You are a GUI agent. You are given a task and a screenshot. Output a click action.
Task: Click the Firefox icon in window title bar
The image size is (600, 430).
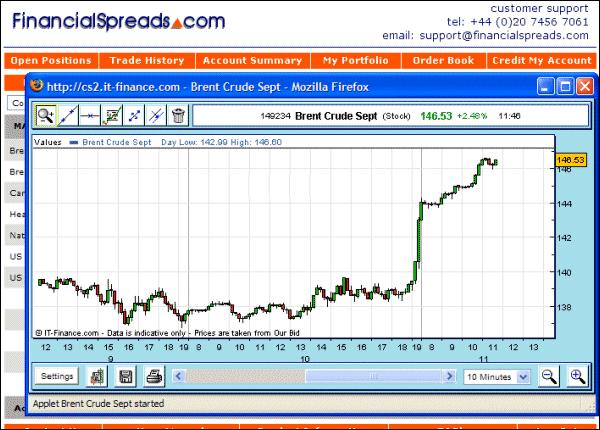[x=37, y=85]
